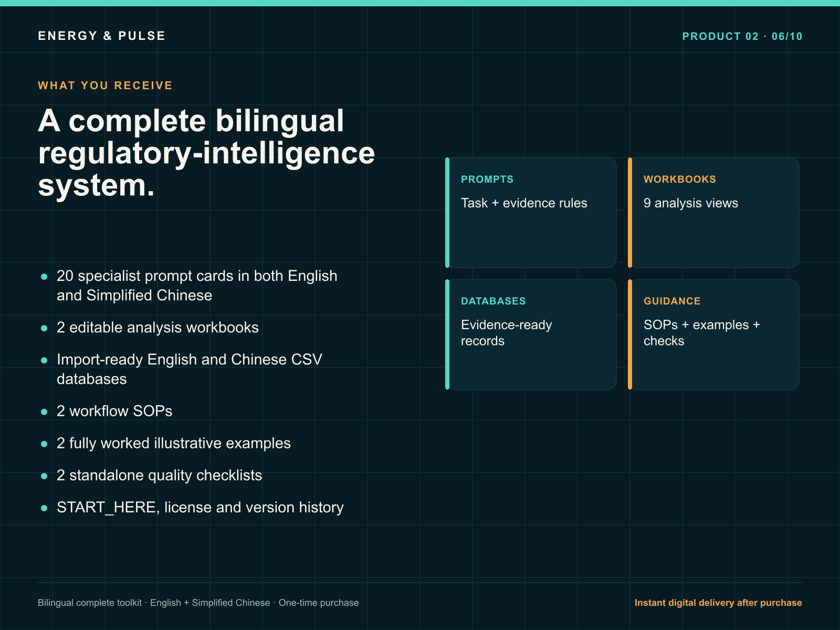Click the teal bullet beside 20 specialist prompt cards
The height and width of the screenshot is (630, 840).
(x=44, y=276)
